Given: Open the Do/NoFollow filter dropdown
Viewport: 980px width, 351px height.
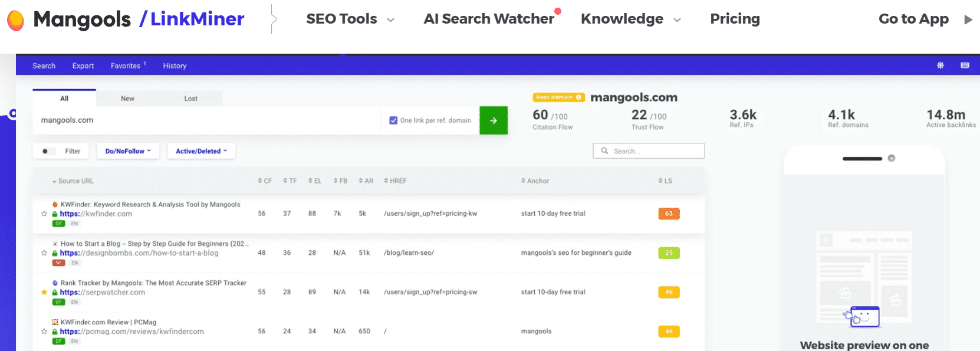Looking at the screenshot, I should pyautogui.click(x=128, y=151).
